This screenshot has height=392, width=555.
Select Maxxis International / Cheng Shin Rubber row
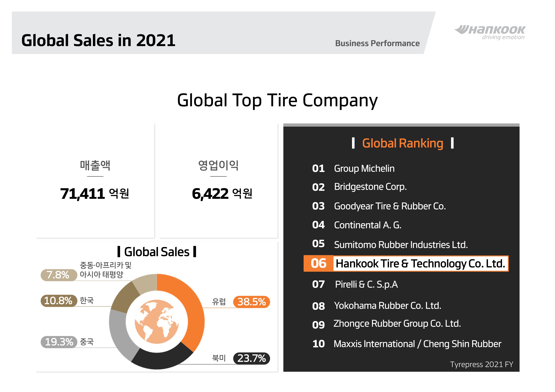[x=407, y=344]
